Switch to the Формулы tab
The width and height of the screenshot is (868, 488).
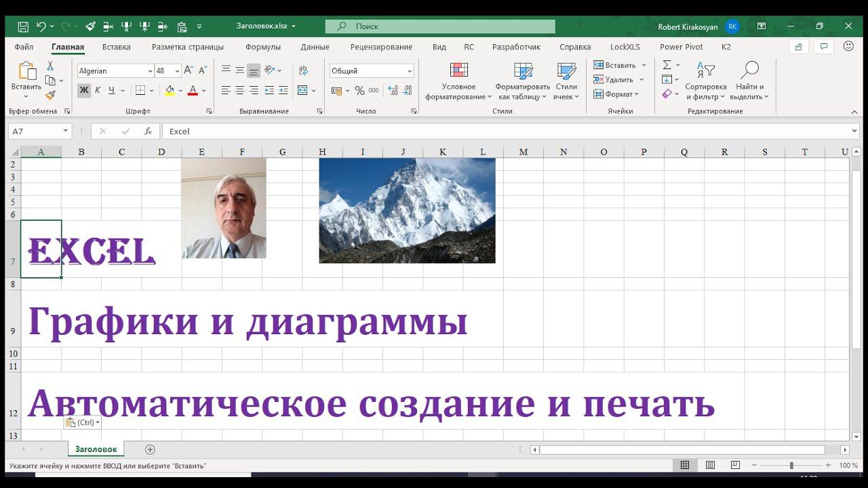(263, 47)
